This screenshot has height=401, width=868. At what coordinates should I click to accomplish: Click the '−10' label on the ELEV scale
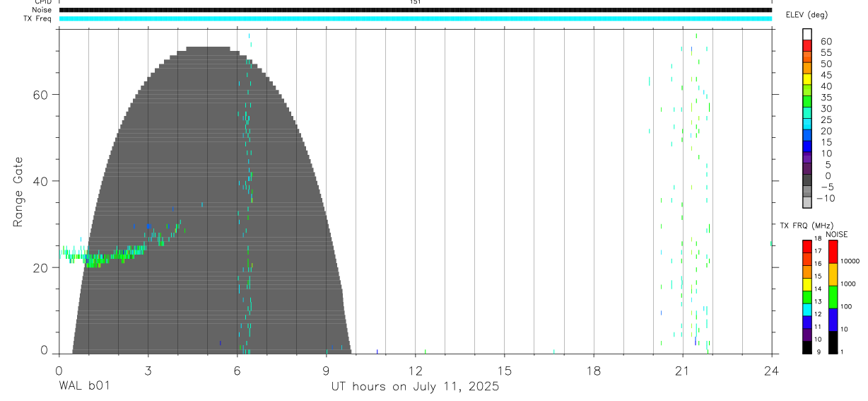[x=825, y=198]
